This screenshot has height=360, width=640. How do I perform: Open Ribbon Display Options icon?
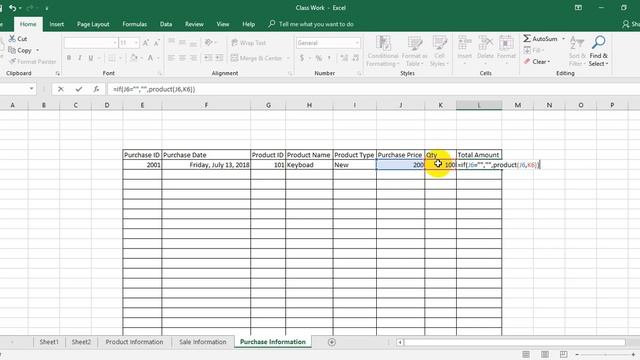578,8
